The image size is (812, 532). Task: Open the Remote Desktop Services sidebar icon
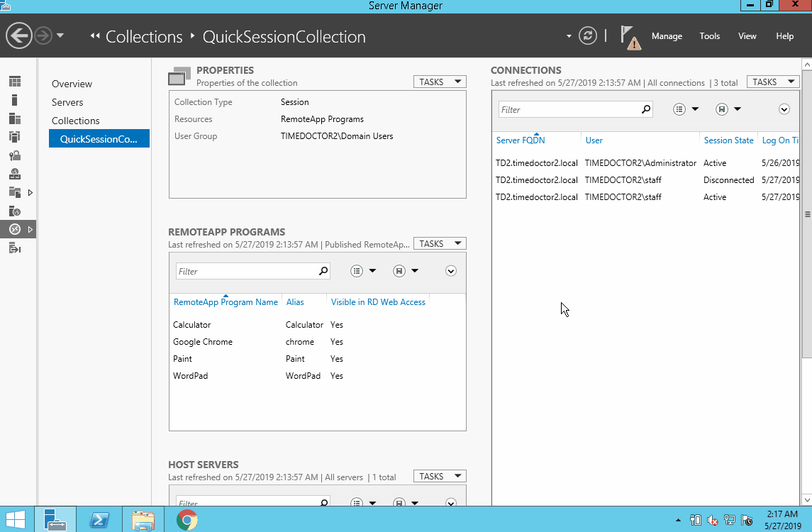click(x=15, y=230)
